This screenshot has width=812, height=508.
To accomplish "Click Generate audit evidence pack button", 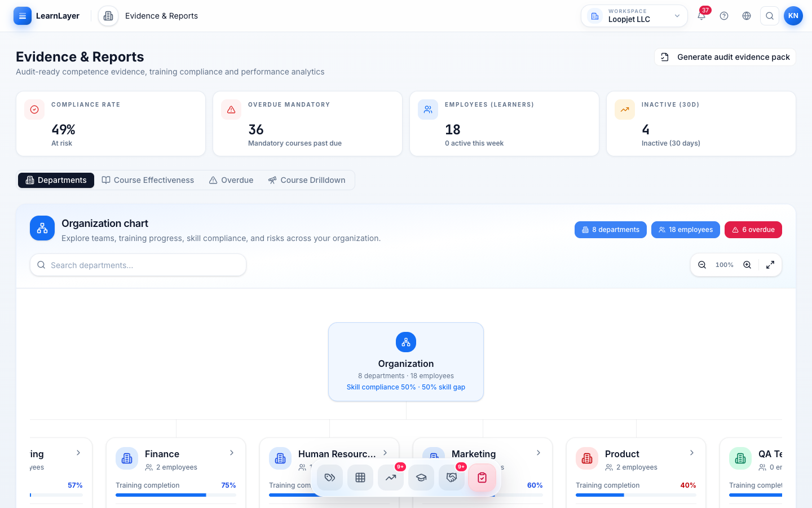I will pos(725,57).
